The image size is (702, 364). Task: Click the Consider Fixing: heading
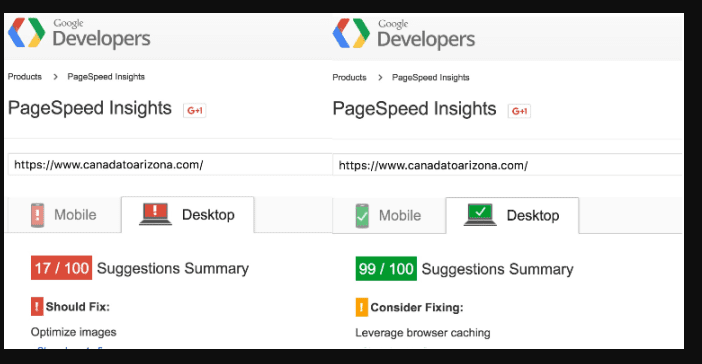[x=417, y=308]
